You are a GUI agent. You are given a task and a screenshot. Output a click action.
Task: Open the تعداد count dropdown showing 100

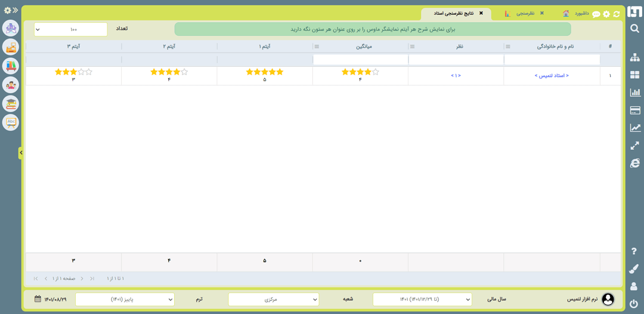(70, 29)
